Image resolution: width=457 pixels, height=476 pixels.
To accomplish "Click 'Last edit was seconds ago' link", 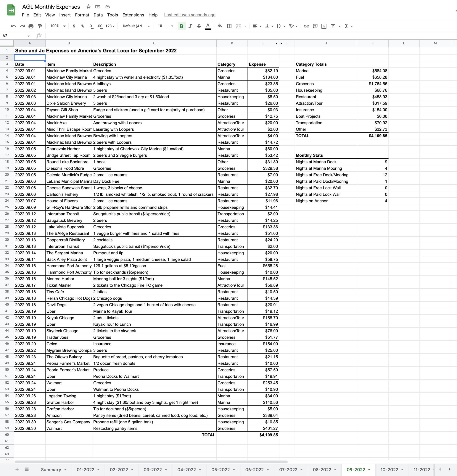I will [x=190, y=15].
